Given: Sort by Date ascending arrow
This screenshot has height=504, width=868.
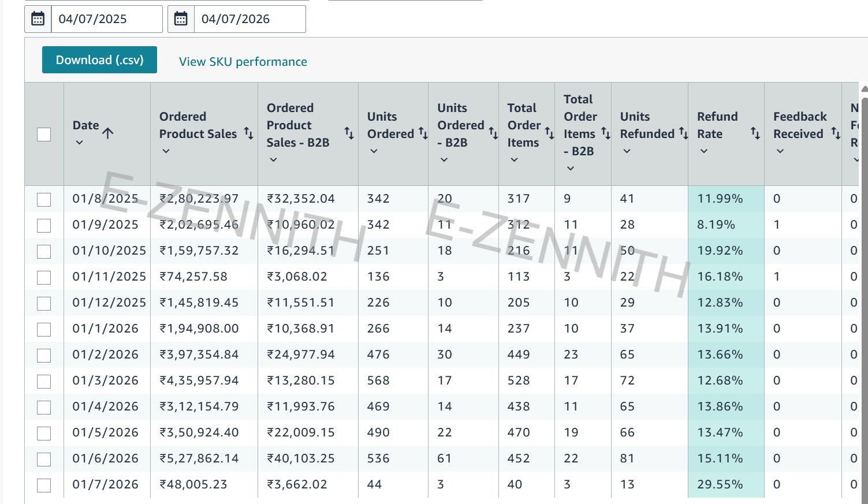Looking at the screenshot, I should (108, 133).
